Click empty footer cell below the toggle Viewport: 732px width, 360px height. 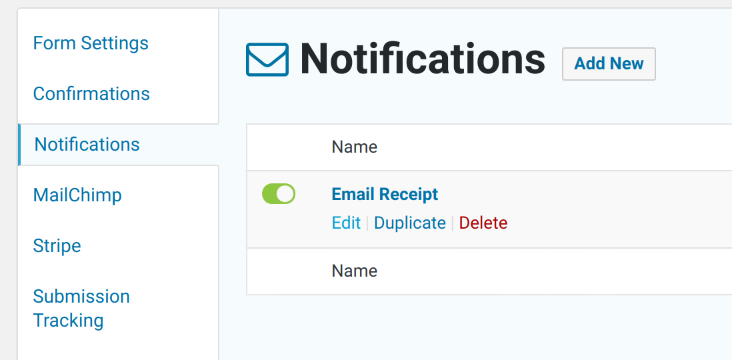[x=279, y=271]
